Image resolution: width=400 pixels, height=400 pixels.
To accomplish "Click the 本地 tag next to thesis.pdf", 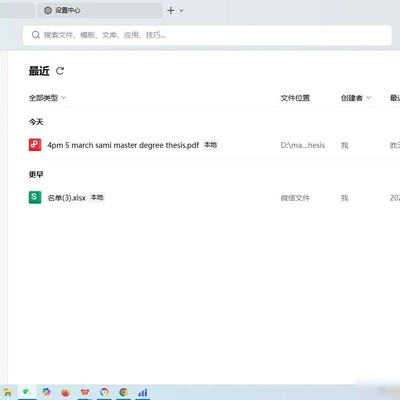I will pyautogui.click(x=211, y=145).
